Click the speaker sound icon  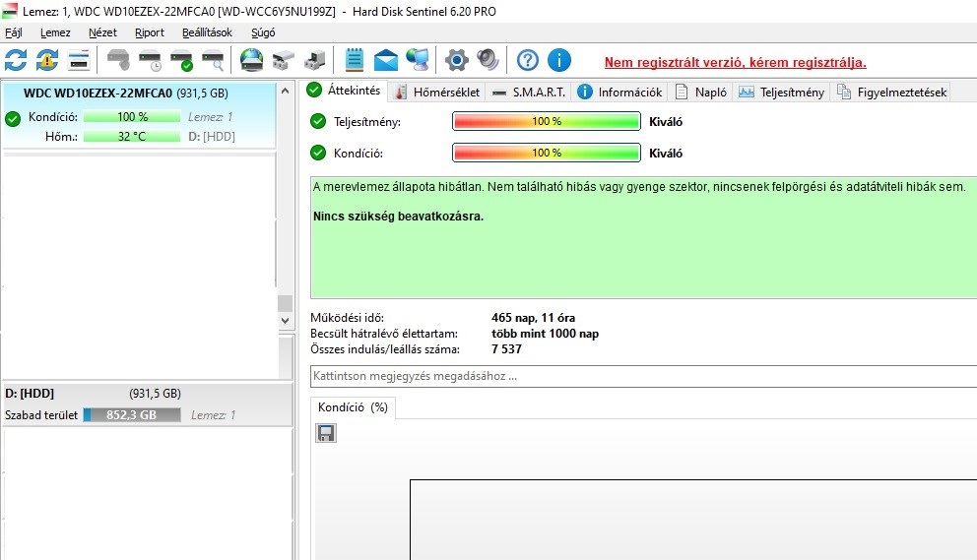pyautogui.click(x=488, y=60)
